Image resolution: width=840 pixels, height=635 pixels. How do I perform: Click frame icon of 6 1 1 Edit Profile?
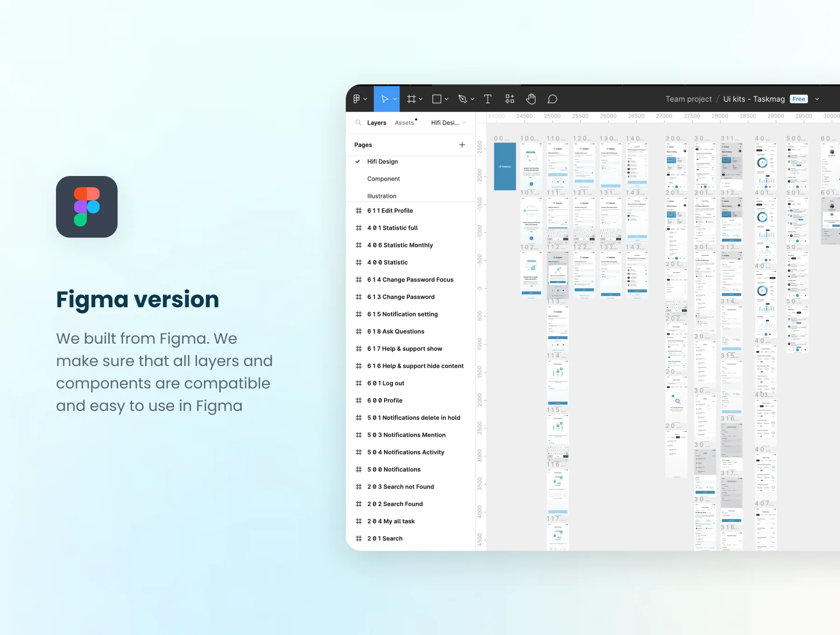pos(358,211)
